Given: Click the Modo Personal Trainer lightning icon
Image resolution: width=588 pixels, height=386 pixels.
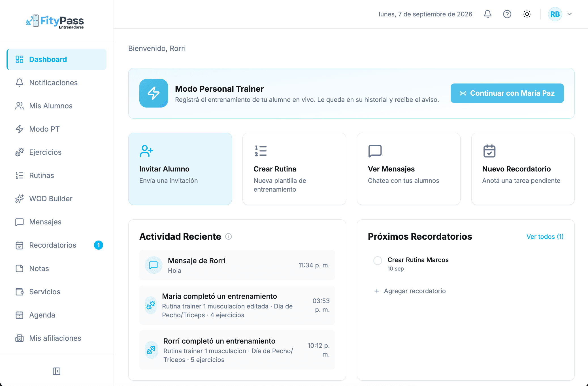Looking at the screenshot, I should coord(154,93).
